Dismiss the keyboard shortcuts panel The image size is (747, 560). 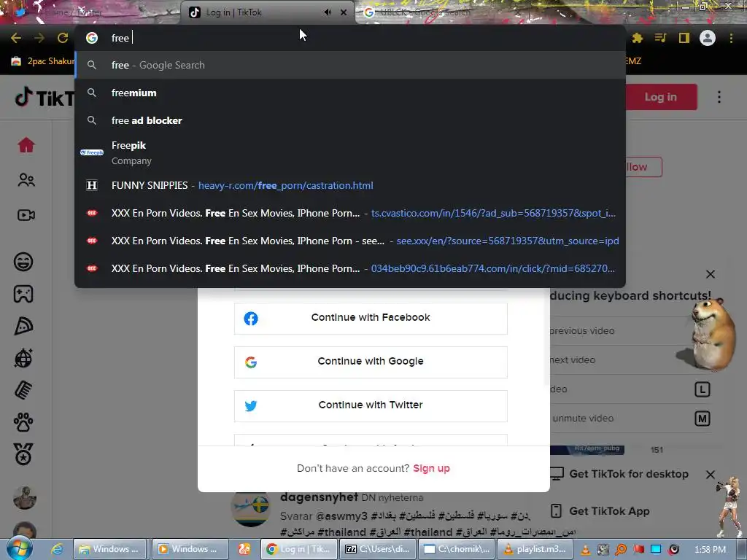711,274
